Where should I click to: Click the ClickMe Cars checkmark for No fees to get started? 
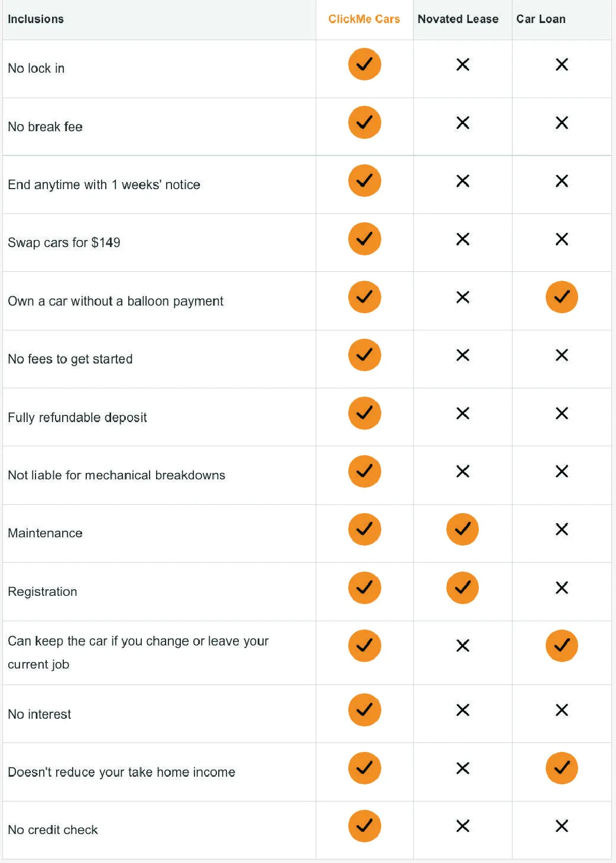click(364, 355)
